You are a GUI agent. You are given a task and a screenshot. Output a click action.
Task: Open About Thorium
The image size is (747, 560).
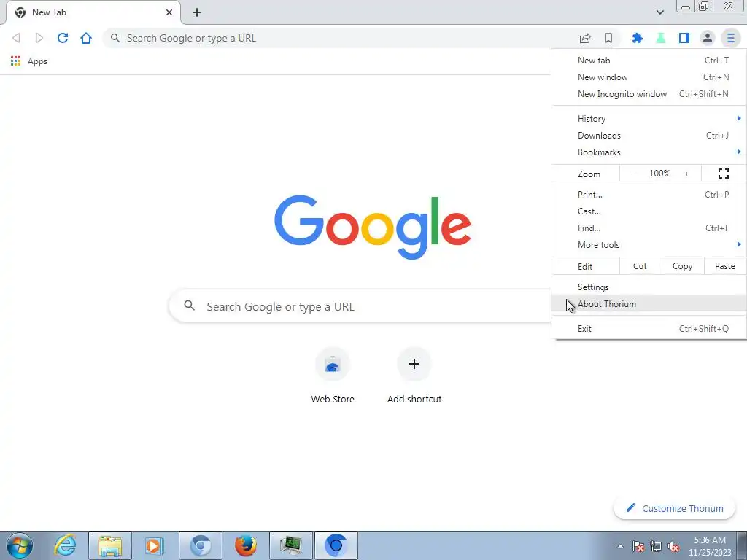coord(649,304)
